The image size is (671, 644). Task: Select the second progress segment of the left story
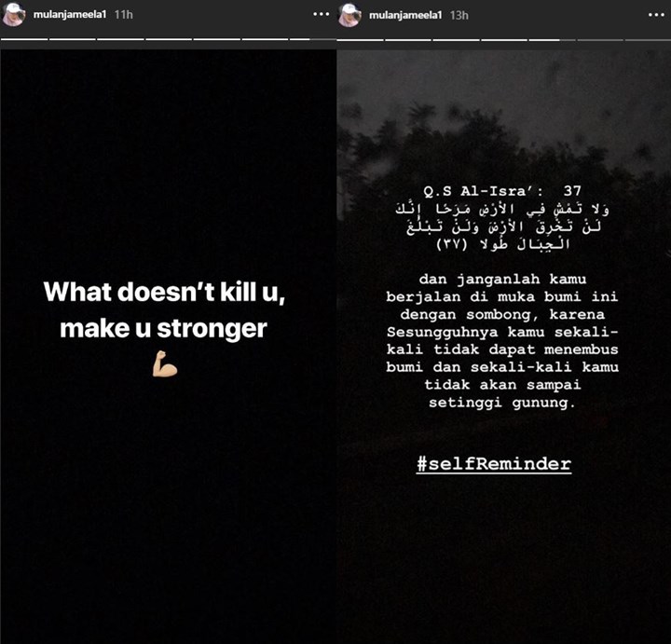pos(73,39)
